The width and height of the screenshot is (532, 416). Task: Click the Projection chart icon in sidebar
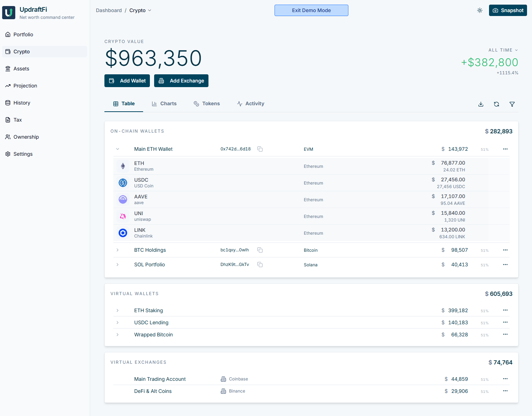(x=8, y=85)
